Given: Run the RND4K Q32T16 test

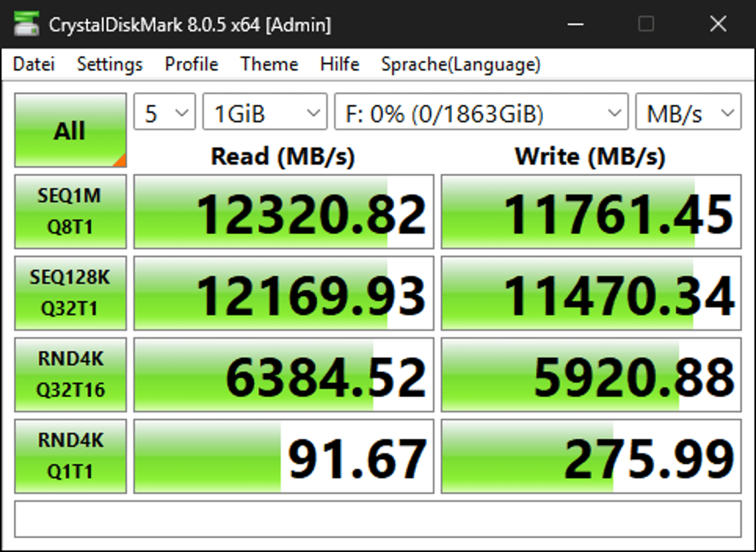Looking at the screenshot, I should 70,375.
